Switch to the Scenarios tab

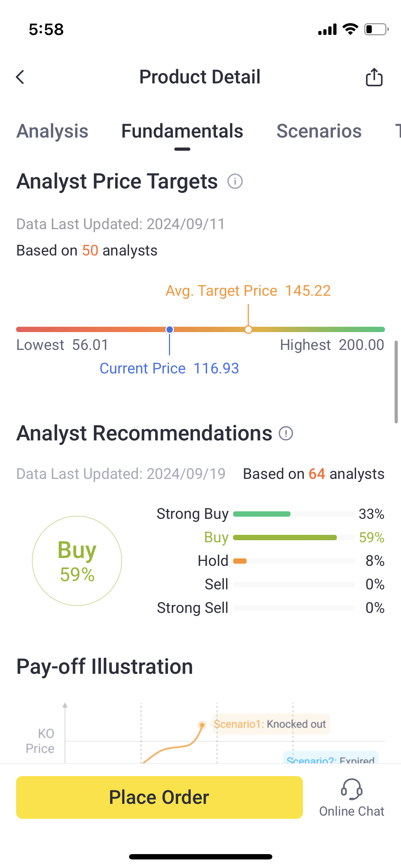pyautogui.click(x=319, y=131)
